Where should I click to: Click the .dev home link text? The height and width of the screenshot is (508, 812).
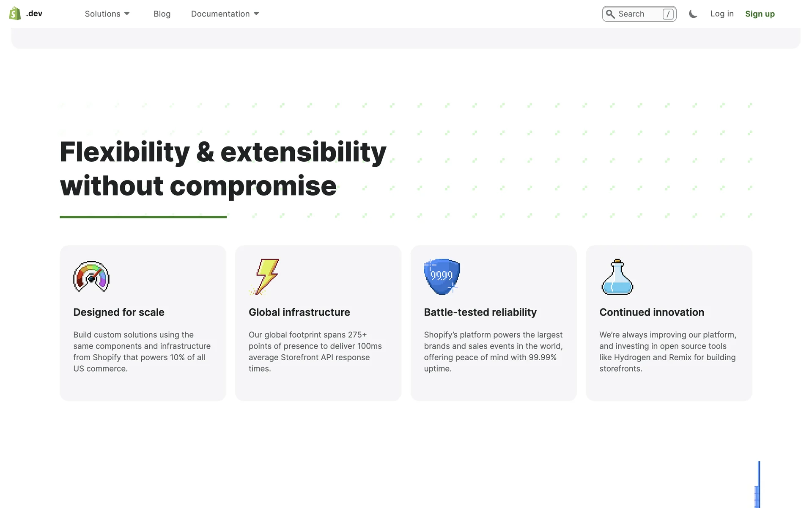click(x=34, y=14)
